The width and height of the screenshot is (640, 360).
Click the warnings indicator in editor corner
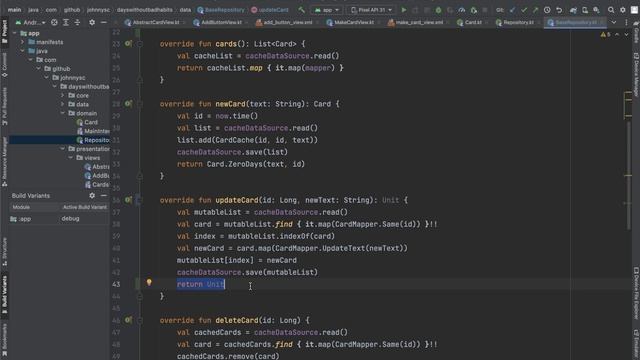click(x=605, y=35)
